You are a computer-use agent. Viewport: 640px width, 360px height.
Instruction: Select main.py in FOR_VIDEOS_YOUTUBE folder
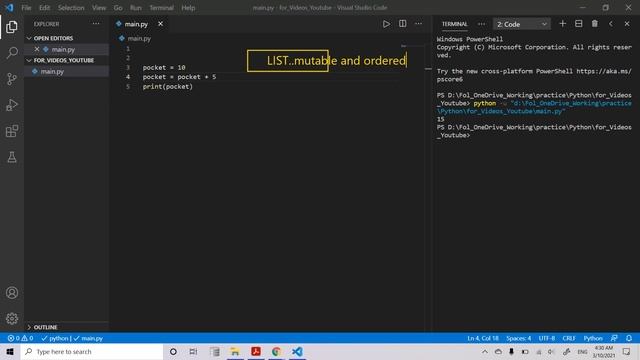tap(52, 71)
